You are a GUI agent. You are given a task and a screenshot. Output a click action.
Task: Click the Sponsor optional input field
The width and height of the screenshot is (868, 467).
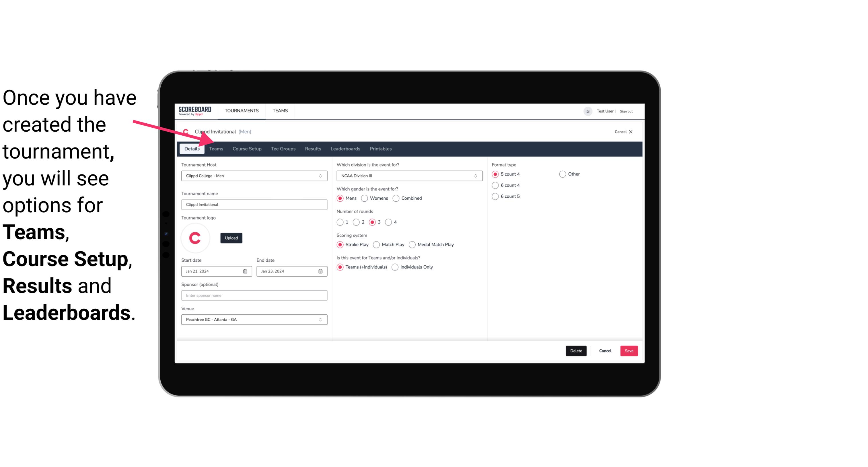[x=254, y=295]
